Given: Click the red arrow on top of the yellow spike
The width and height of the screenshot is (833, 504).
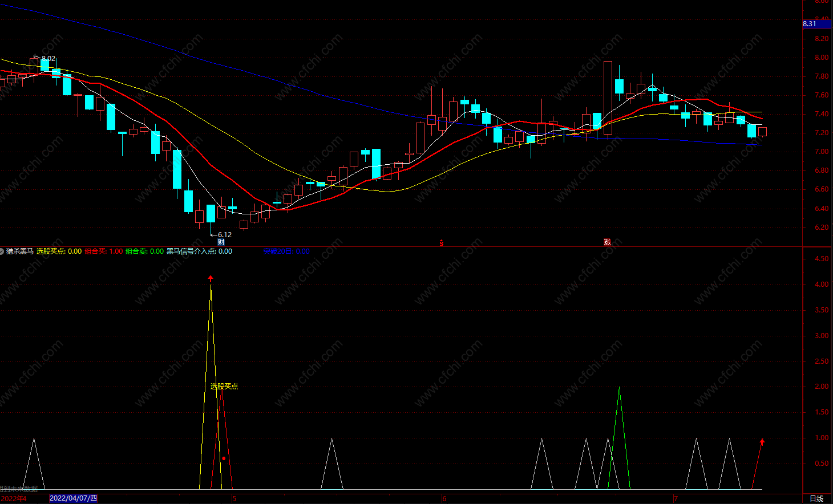Looking at the screenshot, I should (x=211, y=279).
